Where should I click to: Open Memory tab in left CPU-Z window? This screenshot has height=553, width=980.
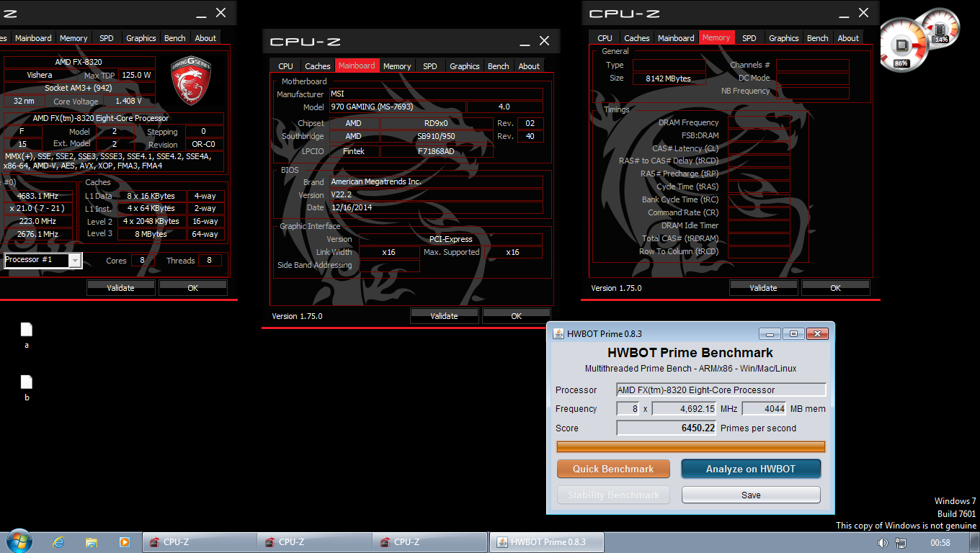[x=73, y=38]
